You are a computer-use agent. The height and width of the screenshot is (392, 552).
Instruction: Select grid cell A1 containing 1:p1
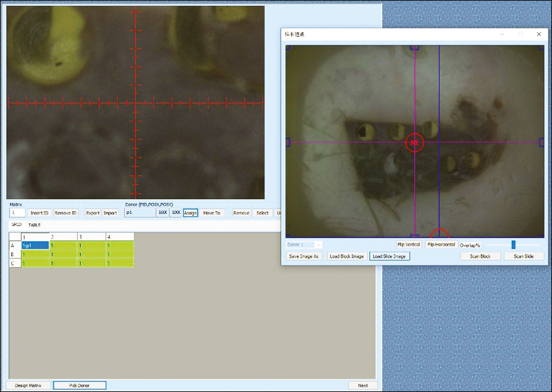click(35, 246)
